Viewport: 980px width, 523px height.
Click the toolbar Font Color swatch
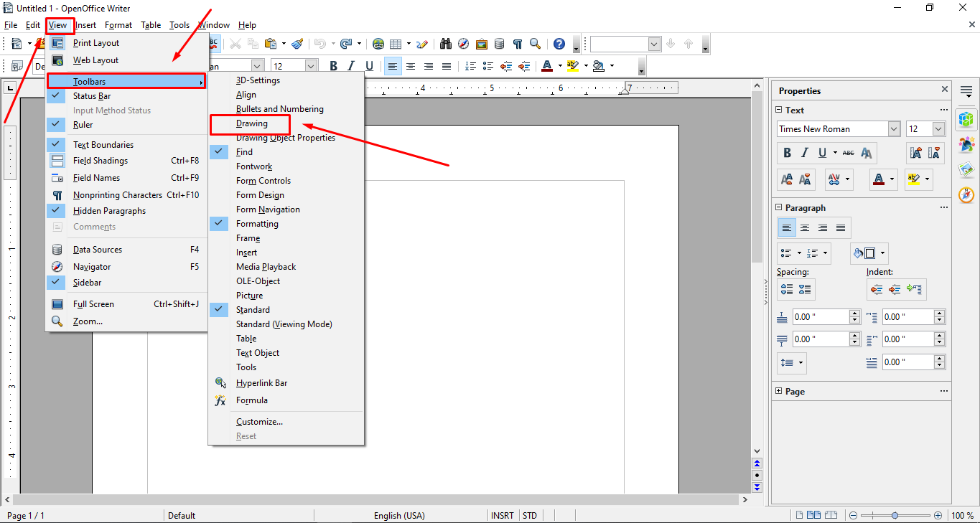[546, 66]
